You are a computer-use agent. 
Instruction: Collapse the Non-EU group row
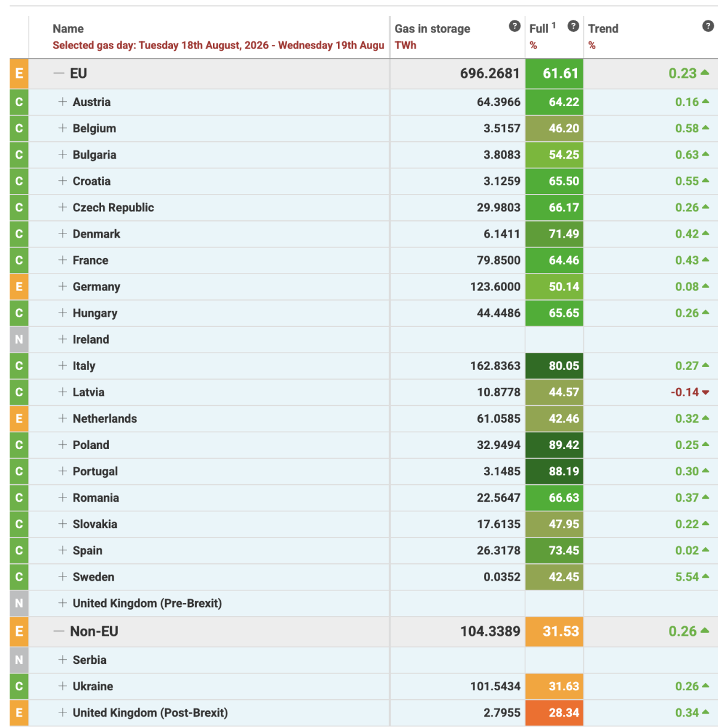(59, 632)
